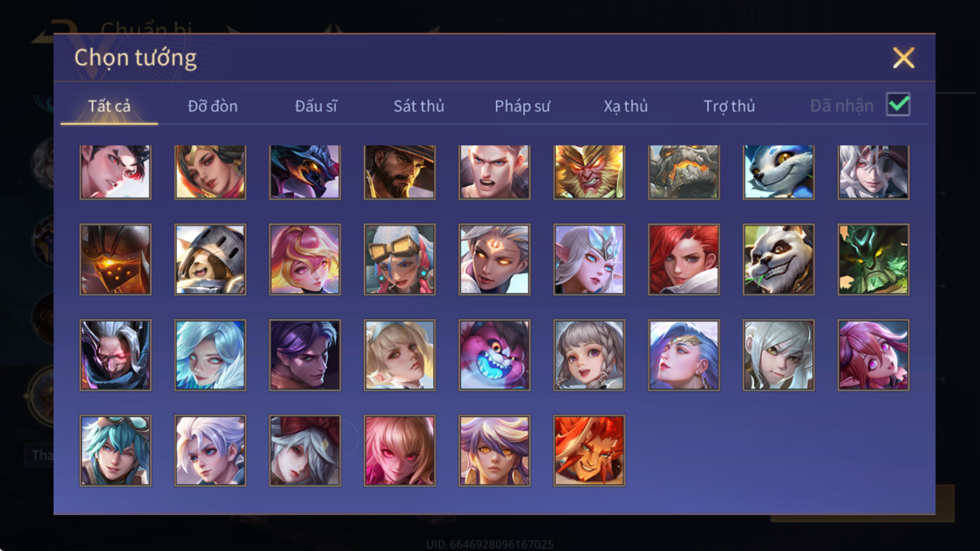980x551 pixels.
Task: Switch to the Đỡ đòn tab
Action: point(213,106)
